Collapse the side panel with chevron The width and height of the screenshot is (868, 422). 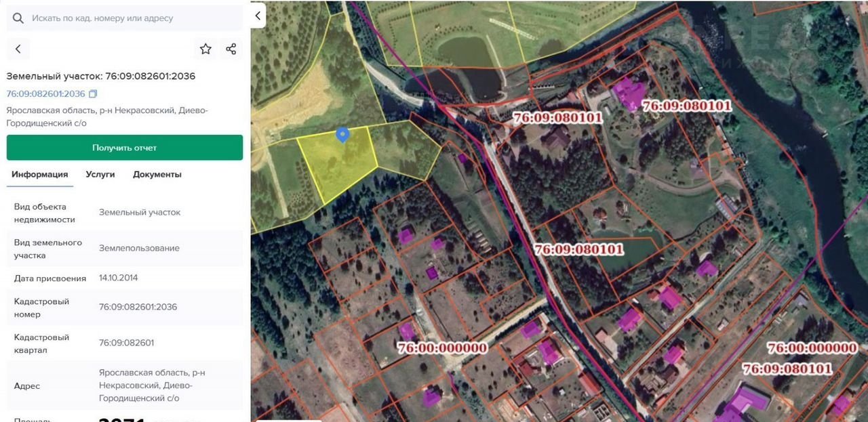(x=258, y=16)
